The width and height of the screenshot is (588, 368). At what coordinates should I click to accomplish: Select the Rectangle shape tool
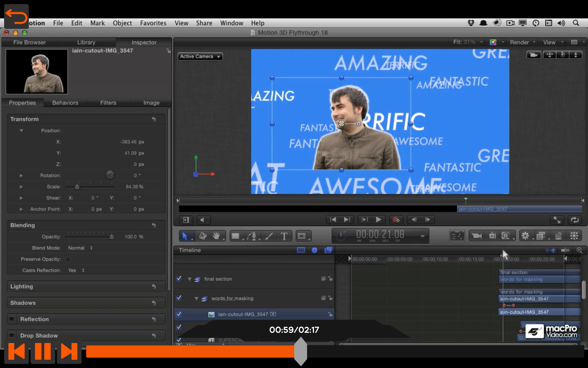point(236,236)
